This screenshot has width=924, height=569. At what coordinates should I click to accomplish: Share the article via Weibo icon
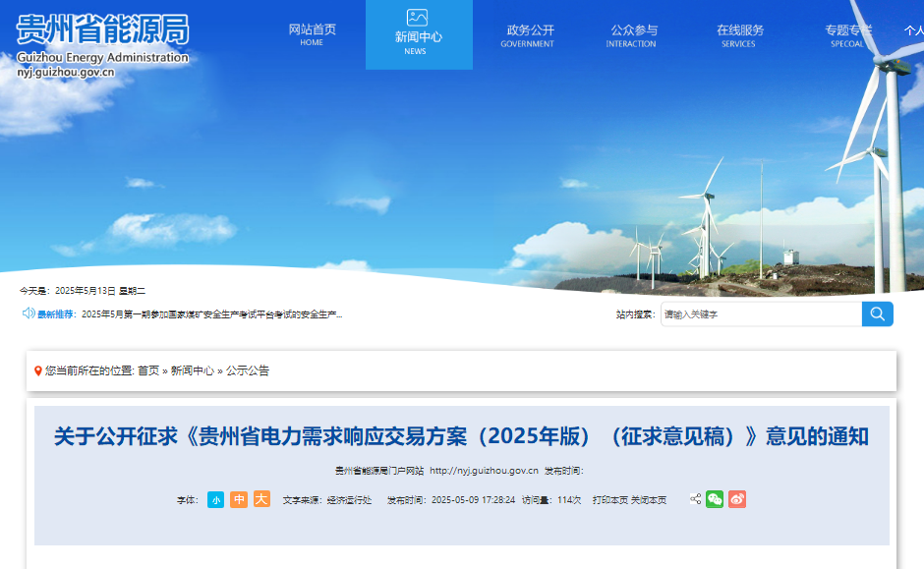point(737,499)
